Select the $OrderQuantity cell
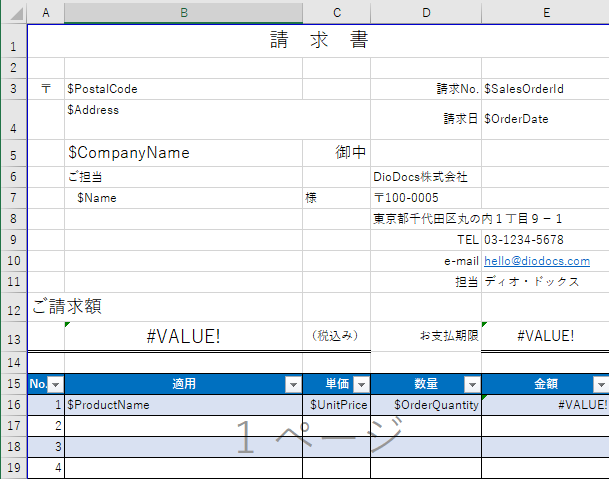This screenshot has height=479, width=609. [x=426, y=405]
